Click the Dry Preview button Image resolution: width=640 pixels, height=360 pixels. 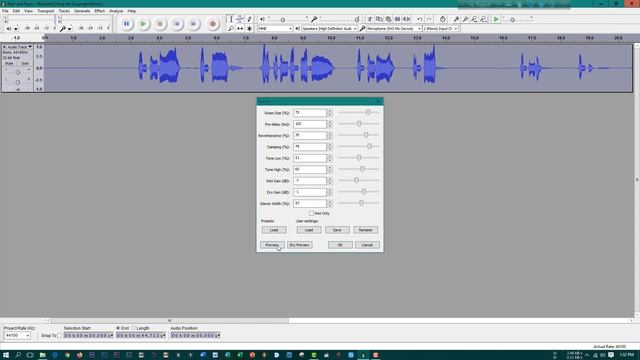[x=299, y=245]
